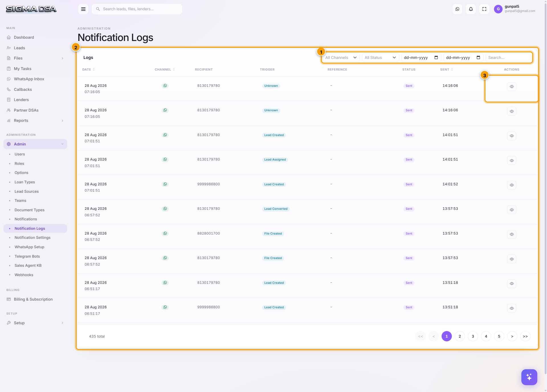Go to page 2 of logs
The width and height of the screenshot is (547, 392).
(460, 336)
